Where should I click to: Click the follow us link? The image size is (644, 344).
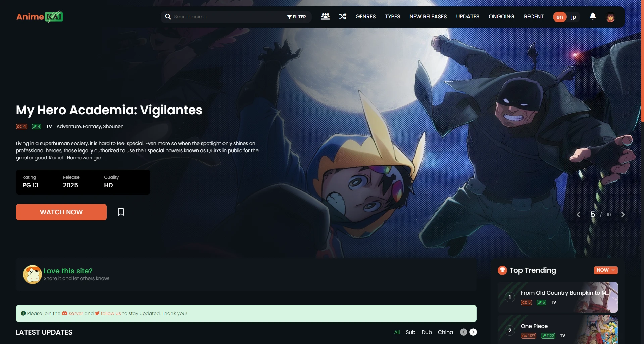point(111,313)
